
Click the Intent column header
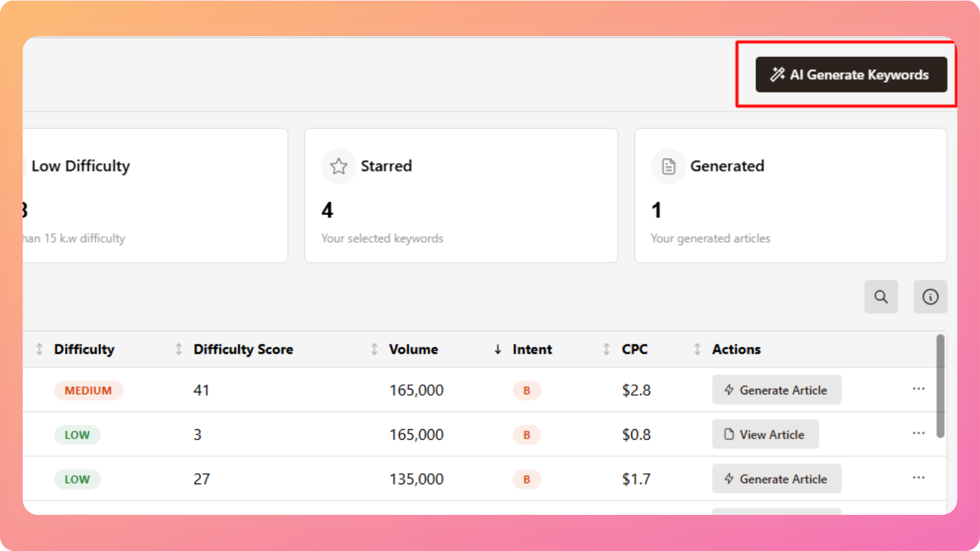(532, 349)
